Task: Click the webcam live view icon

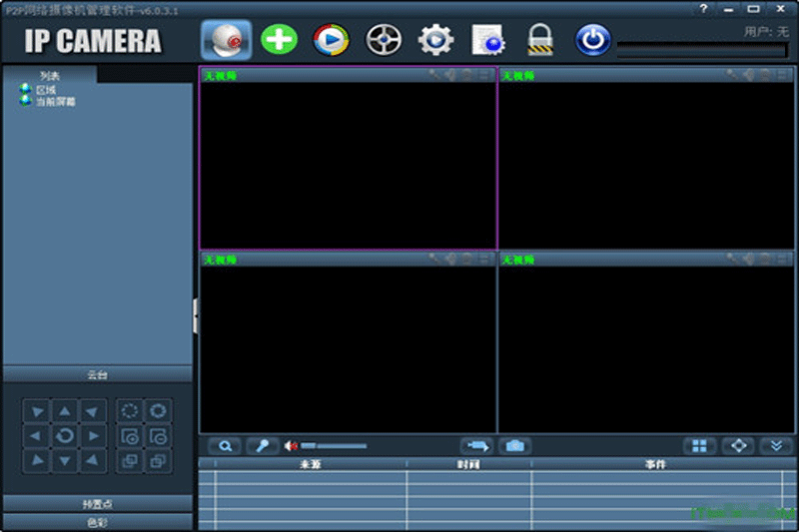Action: [226, 39]
